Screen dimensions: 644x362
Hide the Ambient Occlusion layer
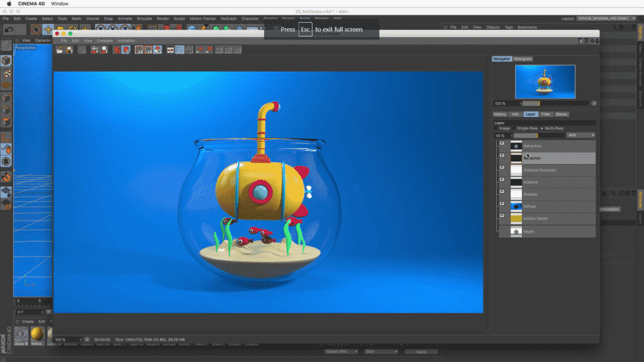502,167
